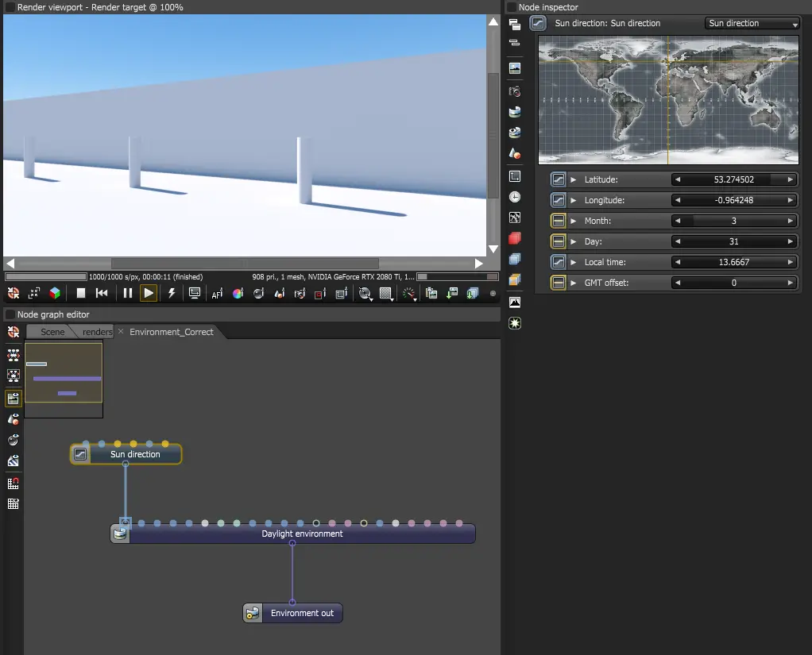The width and height of the screenshot is (812, 655).
Task: Select the material picker sphere icon
Action: pyautogui.click(x=258, y=293)
